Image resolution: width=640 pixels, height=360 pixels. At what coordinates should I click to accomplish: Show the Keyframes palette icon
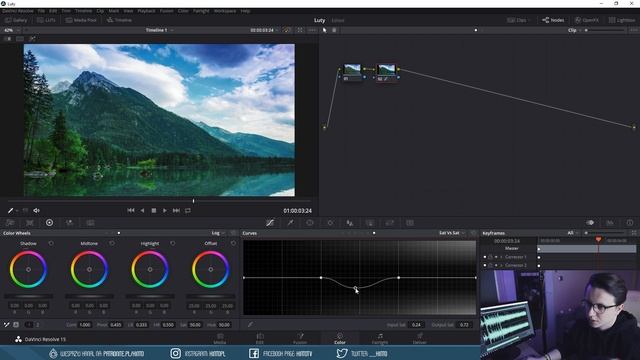tap(590, 223)
